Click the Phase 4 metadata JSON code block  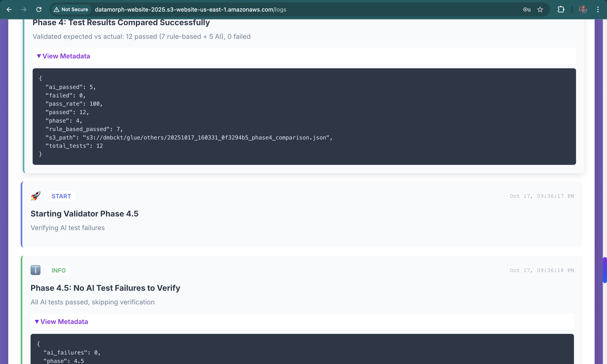(304, 117)
